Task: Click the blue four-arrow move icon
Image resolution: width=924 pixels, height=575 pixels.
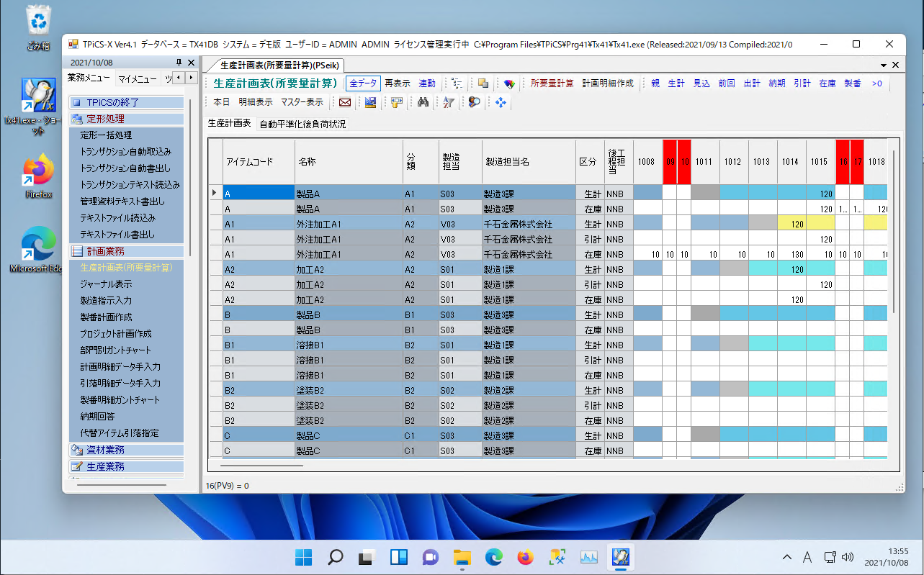Action: 501,102
